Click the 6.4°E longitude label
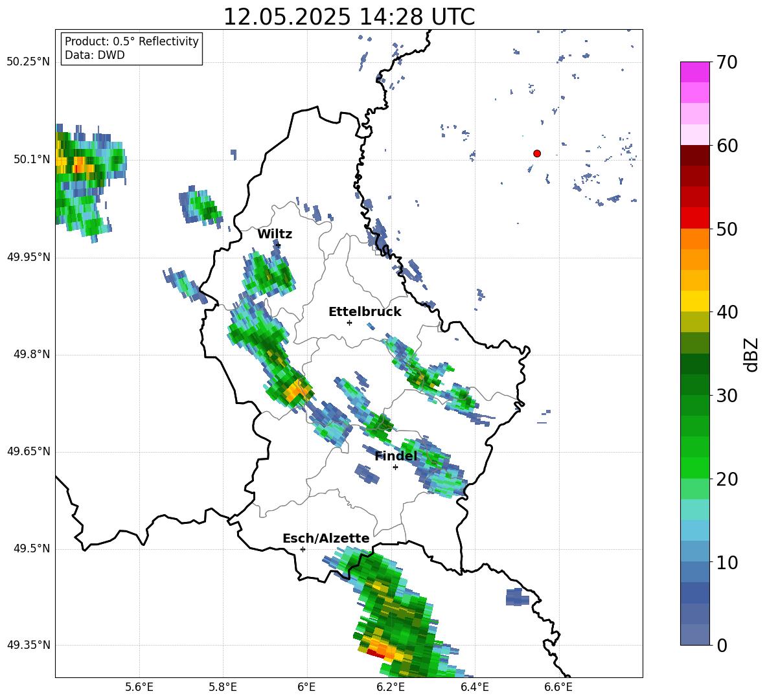Image resolution: width=767 pixels, height=700 pixels. coord(474,688)
